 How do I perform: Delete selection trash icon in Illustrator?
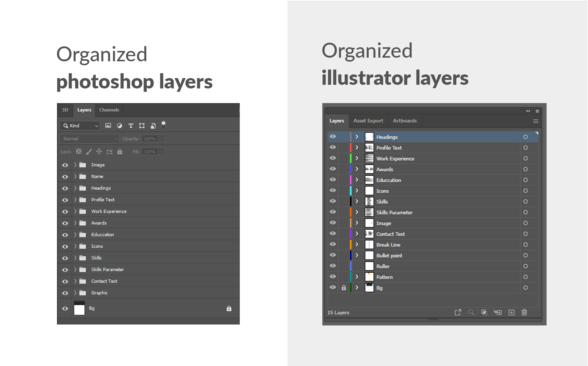coord(524,312)
